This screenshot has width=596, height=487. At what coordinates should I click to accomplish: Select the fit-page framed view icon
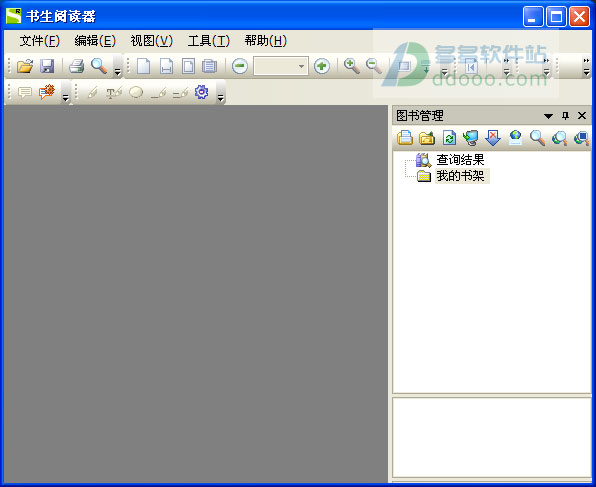pyautogui.click(x=188, y=66)
